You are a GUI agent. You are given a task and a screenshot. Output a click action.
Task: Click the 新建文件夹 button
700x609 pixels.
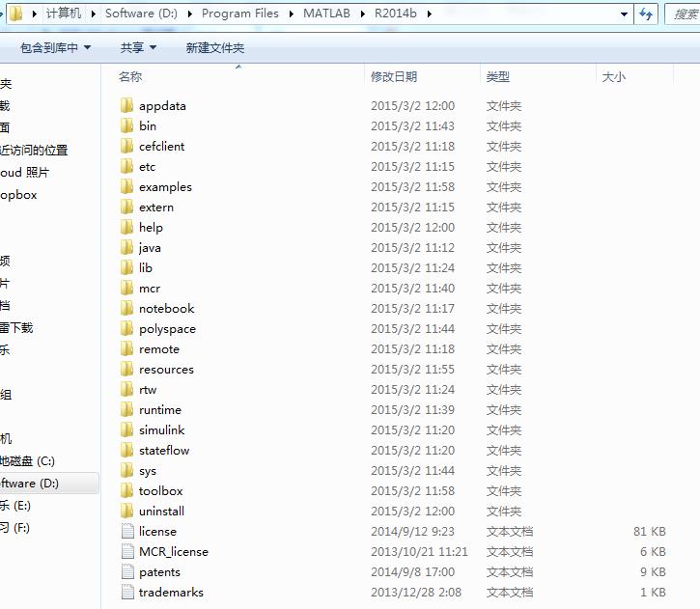click(215, 47)
